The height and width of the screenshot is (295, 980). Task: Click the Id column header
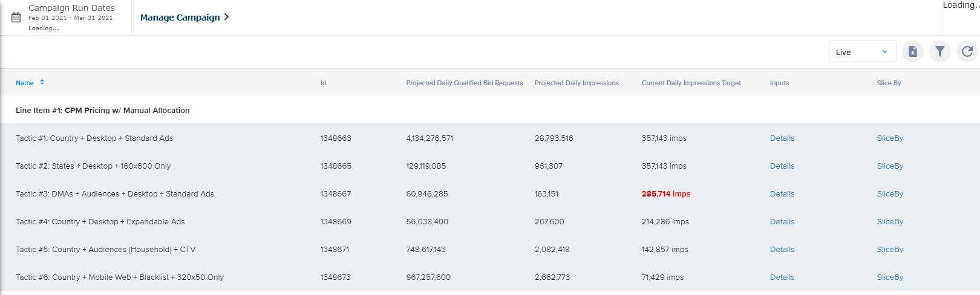click(x=323, y=83)
